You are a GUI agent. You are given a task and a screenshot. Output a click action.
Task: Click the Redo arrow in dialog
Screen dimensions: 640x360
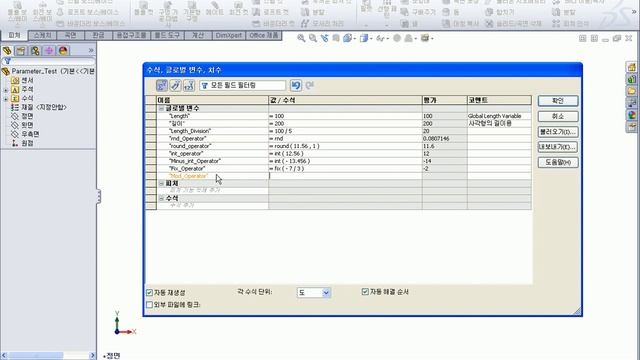pos(310,85)
